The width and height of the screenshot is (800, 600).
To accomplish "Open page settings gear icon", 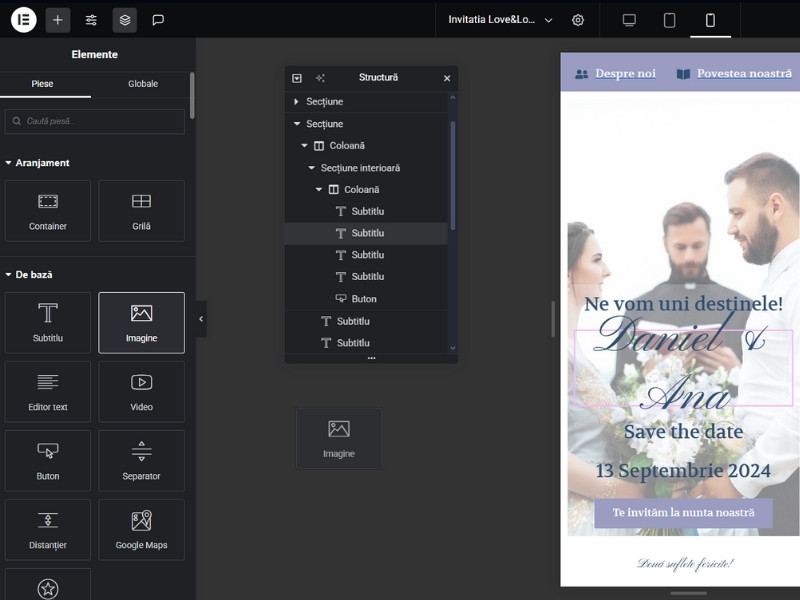I will (578, 20).
